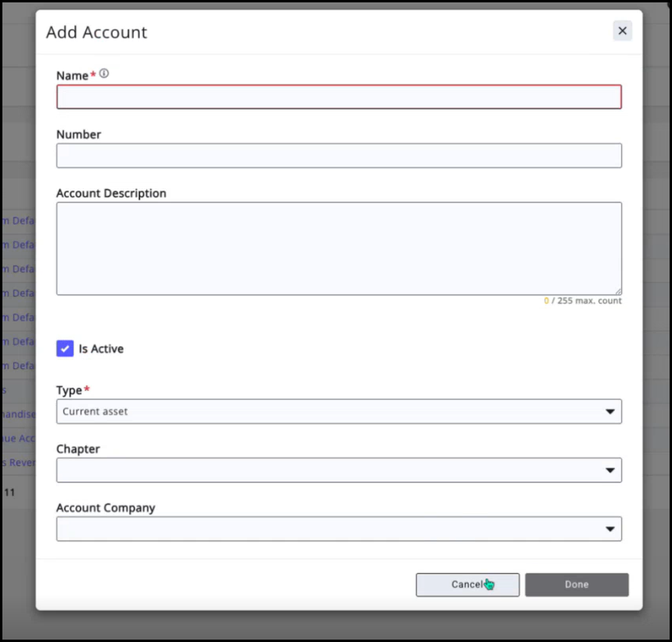The image size is (672, 642).
Task: Click the Is Active label text
Action: (x=101, y=348)
